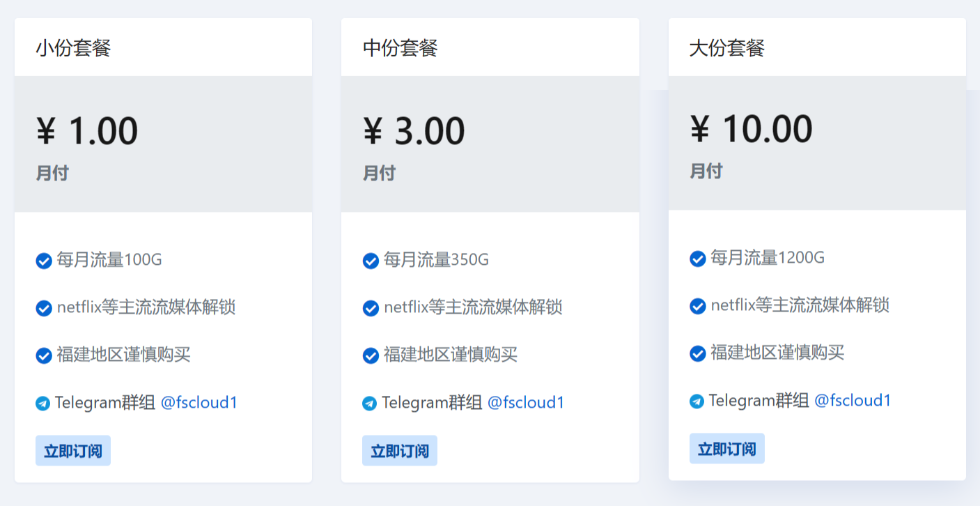The image size is (980, 506).
Task: Subscribe to 小份套餐 with 立即订阅 button
Action: 73,450
